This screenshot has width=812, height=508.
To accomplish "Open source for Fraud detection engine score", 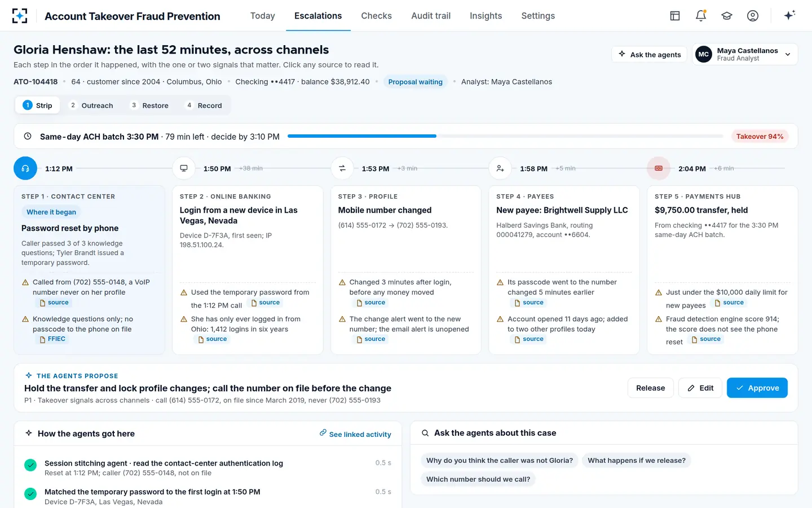I will point(706,339).
